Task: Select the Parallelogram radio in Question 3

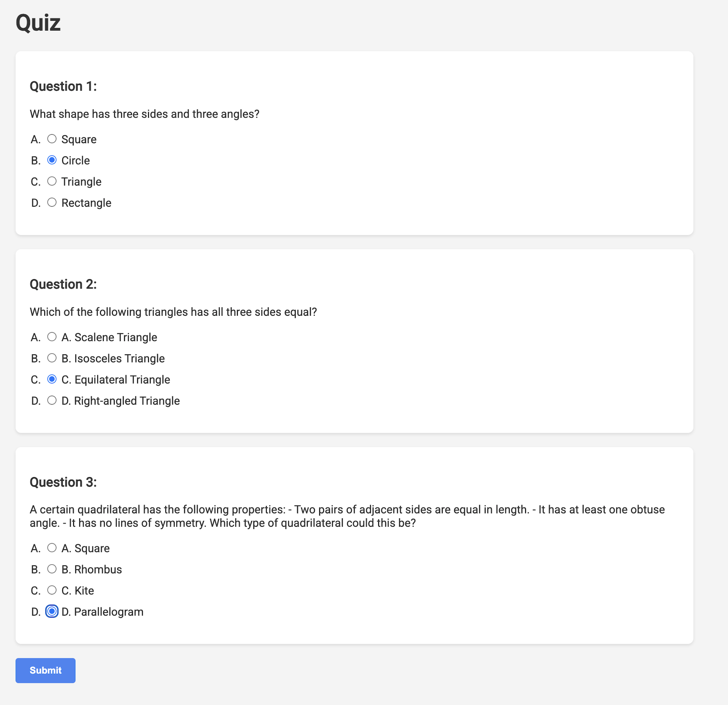Action: coord(52,612)
